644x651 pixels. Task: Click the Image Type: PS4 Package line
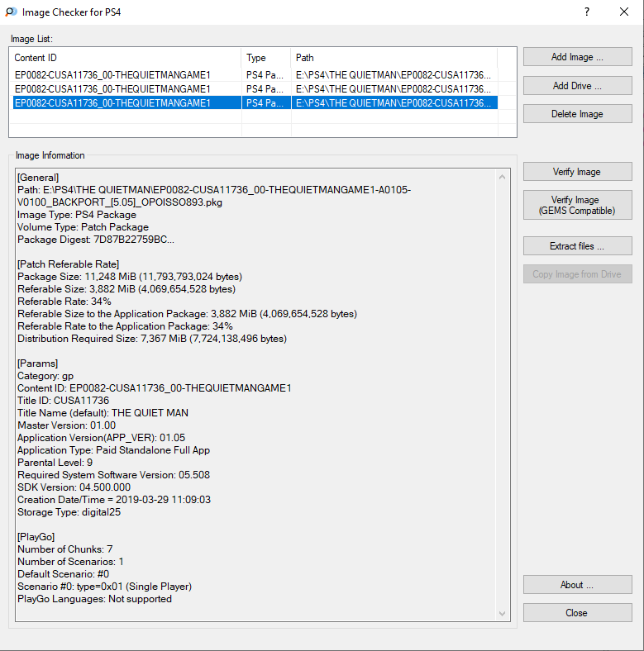coord(77,215)
